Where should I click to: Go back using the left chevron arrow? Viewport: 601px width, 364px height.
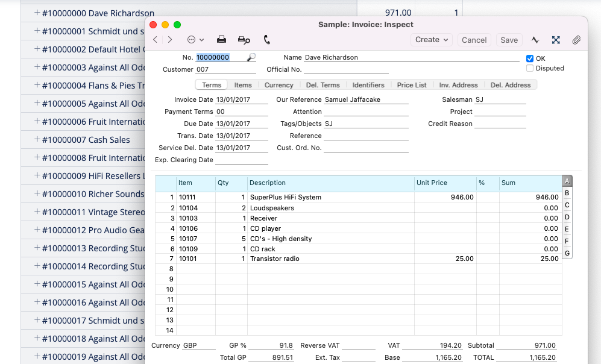(x=156, y=39)
